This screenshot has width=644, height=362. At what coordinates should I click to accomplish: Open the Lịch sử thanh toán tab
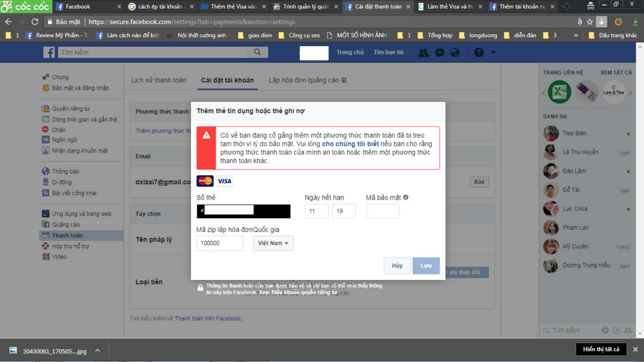[158, 80]
